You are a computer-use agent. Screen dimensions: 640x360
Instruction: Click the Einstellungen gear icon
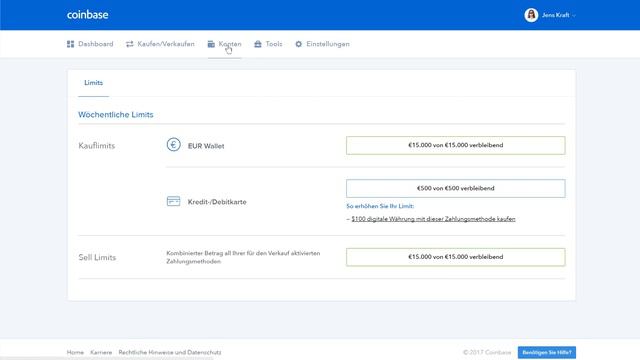(x=299, y=44)
